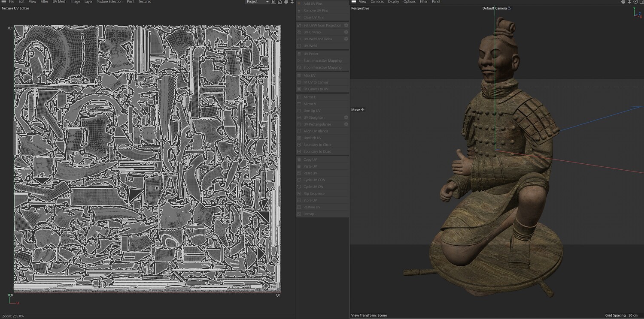The height and width of the screenshot is (319, 644).
Task: Click the Cycle UV CCW icon
Action: point(299,180)
